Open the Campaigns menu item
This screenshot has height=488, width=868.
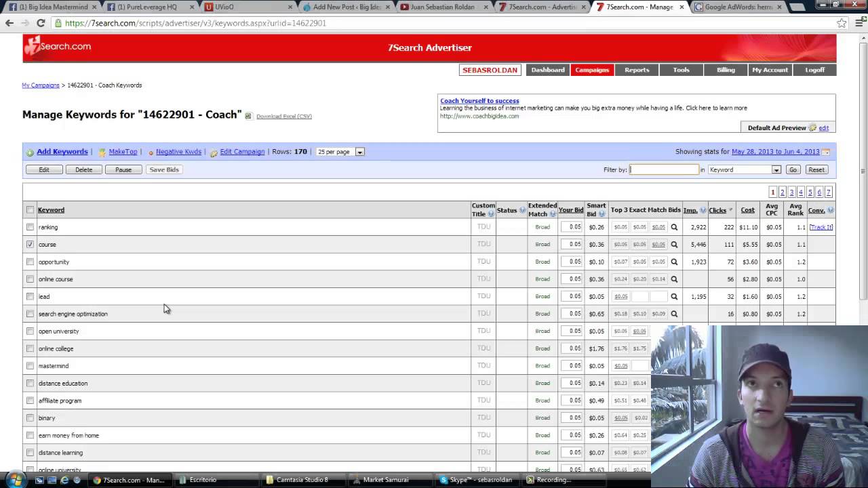tap(592, 70)
